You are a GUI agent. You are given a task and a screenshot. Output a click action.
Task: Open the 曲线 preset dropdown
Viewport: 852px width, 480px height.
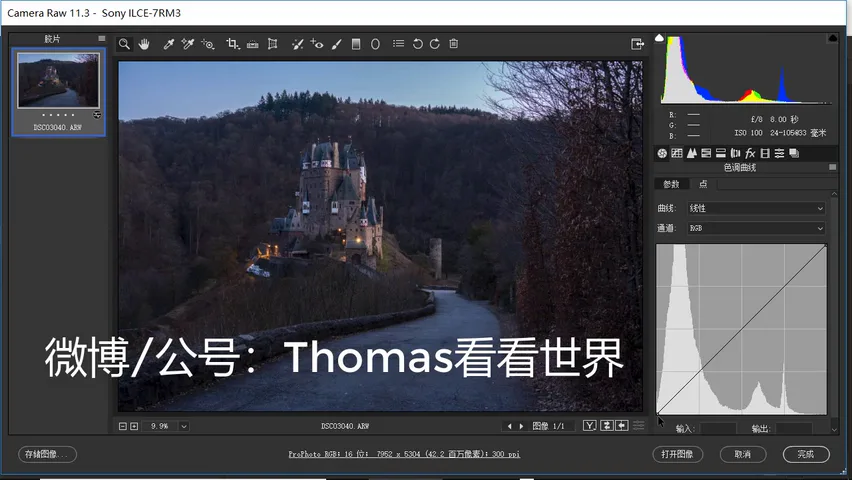click(x=756, y=208)
